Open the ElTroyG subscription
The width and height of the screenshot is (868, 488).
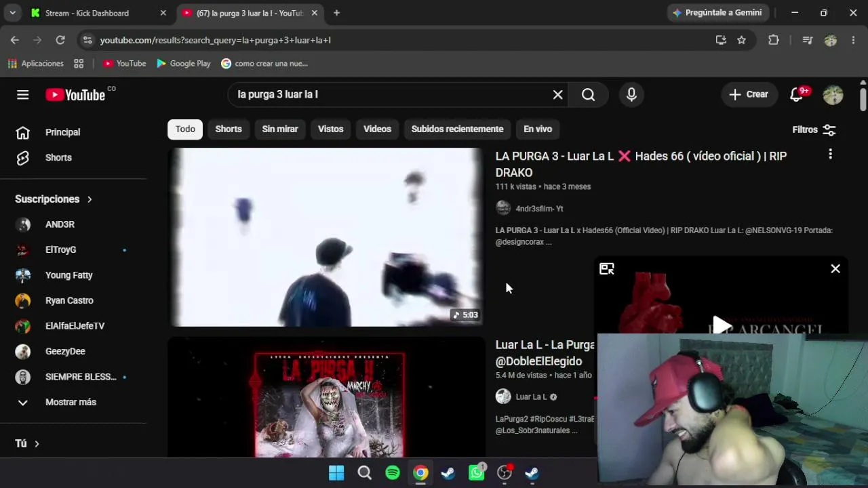click(x=73, y=249)
